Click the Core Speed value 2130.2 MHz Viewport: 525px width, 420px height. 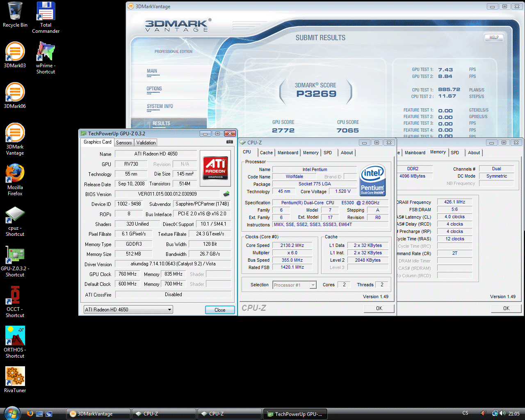click(292, 245)
